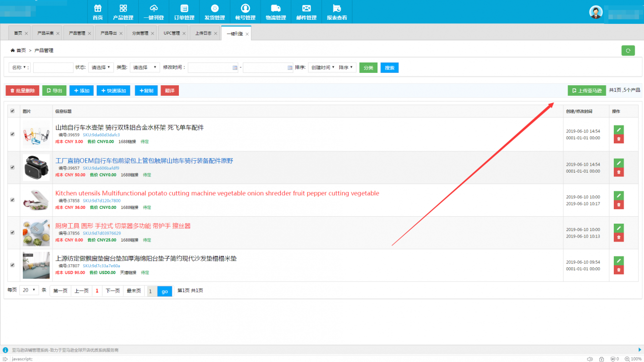Expand the per-page dropdown showing 20

pyautogui.click(x=29, y=291)
